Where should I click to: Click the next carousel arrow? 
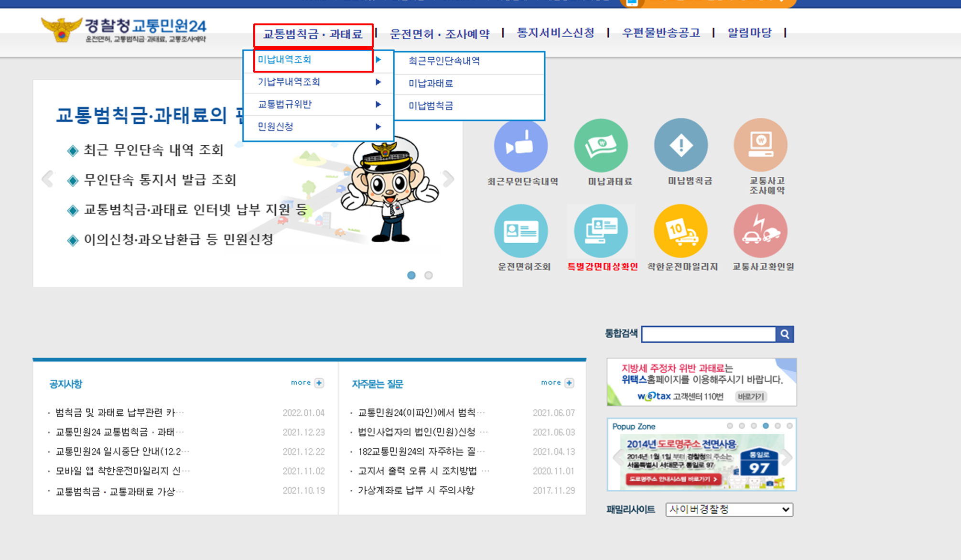coord(448,179)
